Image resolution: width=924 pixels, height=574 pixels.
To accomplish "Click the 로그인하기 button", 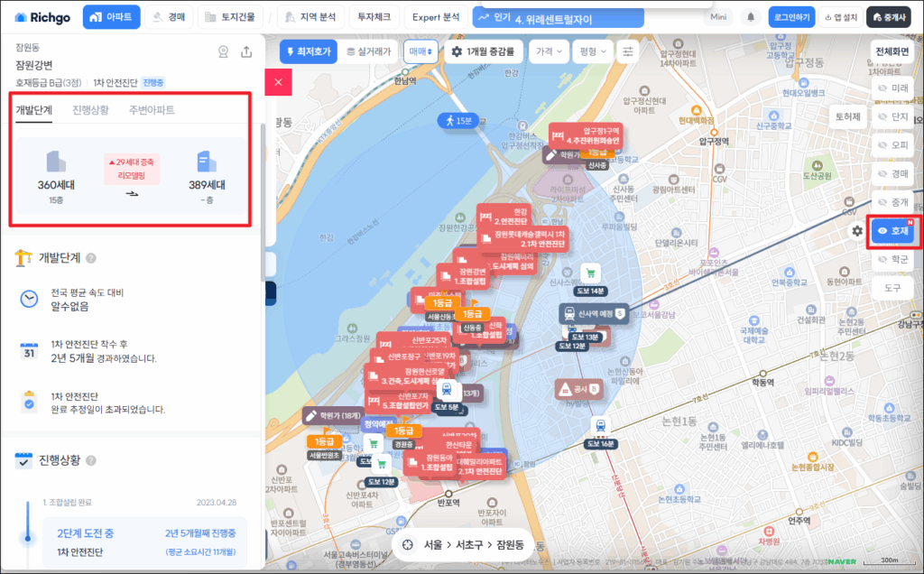I will tap(791, 17).
